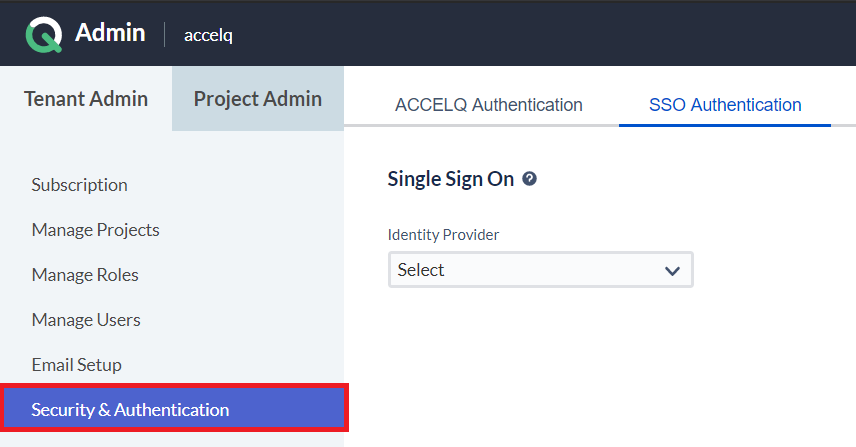This screenshot has width=856, height=447.
Task: Open the Identity Provider Select combo box
Action: pos(540,270)
